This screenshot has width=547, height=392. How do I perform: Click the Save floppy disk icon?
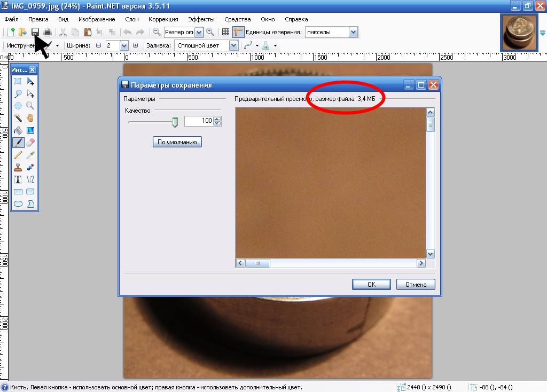(35, 32)
